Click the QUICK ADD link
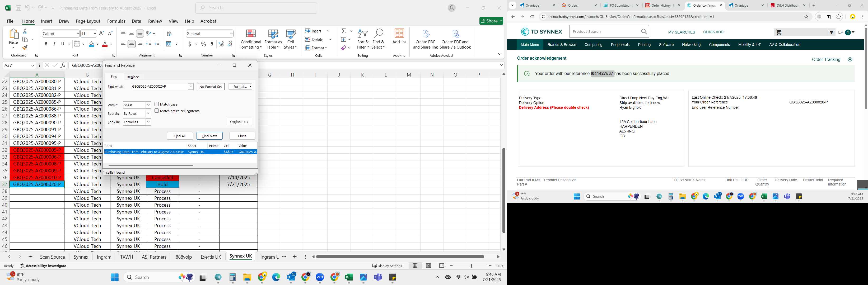 [713, 32]
